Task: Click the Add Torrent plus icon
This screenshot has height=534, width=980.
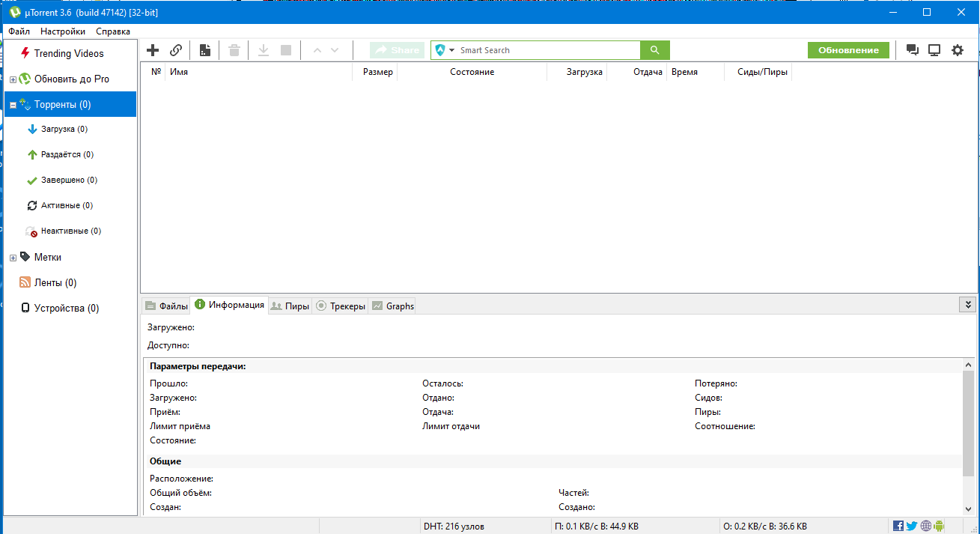Action: [x=153, y=50]
